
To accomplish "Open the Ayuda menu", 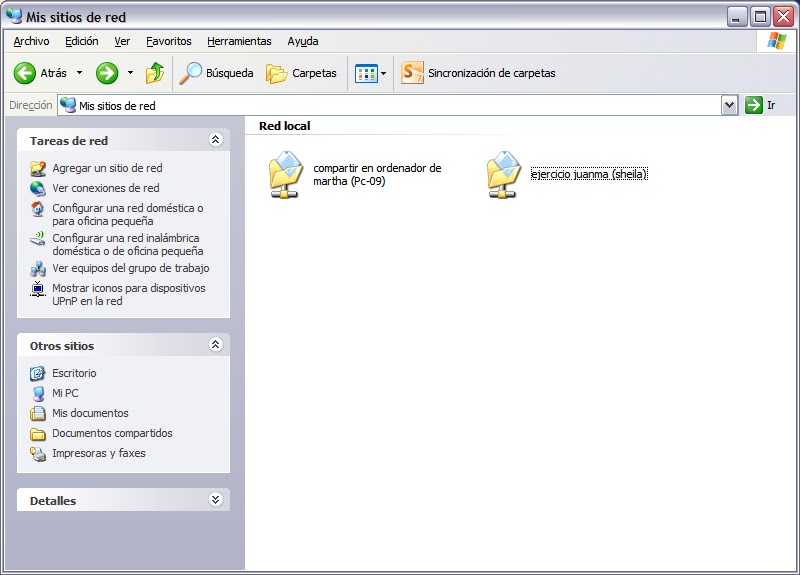I will (303, 41).
